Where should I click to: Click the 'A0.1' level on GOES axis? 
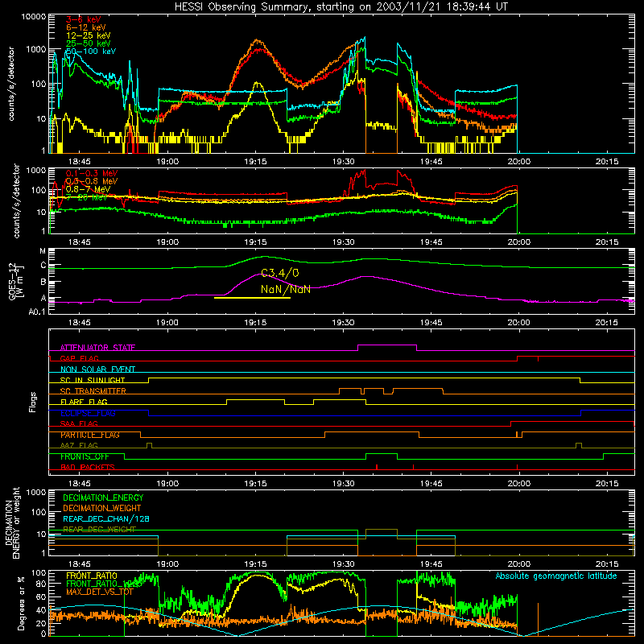(x=37, y=312)
